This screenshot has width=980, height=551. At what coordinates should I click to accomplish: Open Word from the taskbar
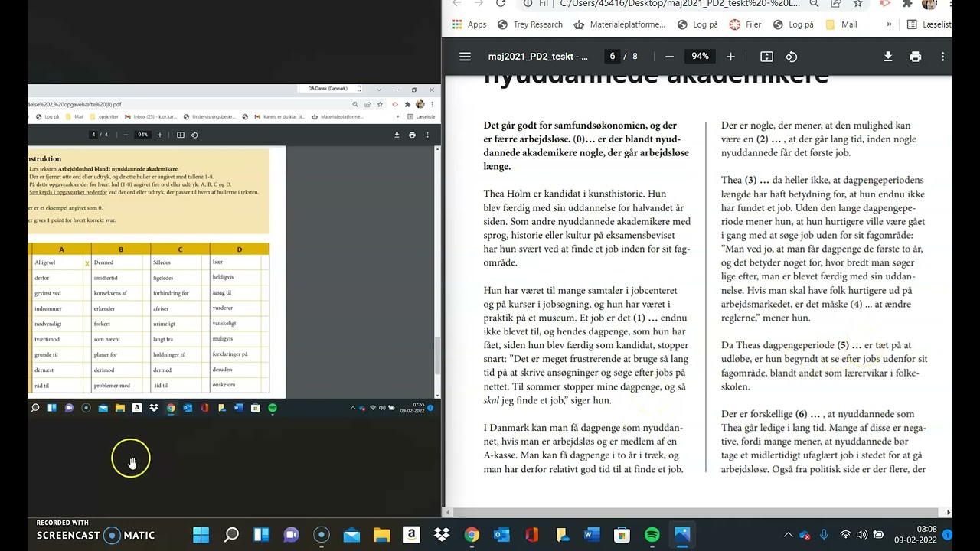(x=592, y=535)
